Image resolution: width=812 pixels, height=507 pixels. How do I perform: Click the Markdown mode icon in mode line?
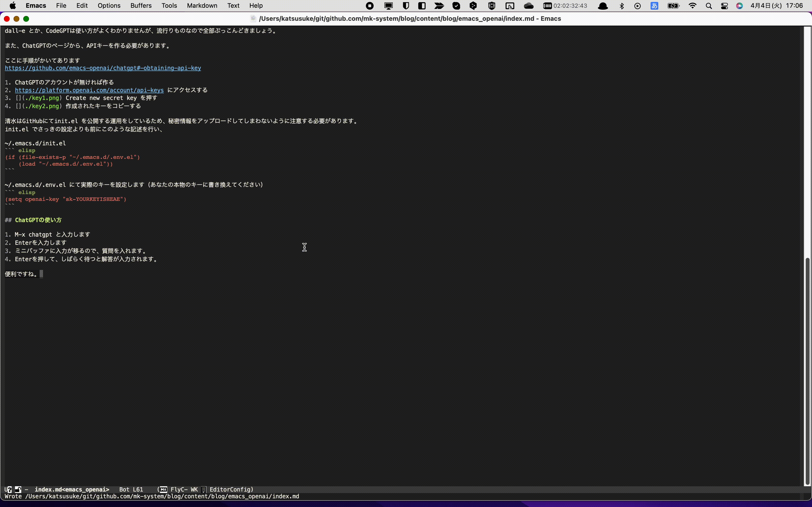(x=163, y=489)
